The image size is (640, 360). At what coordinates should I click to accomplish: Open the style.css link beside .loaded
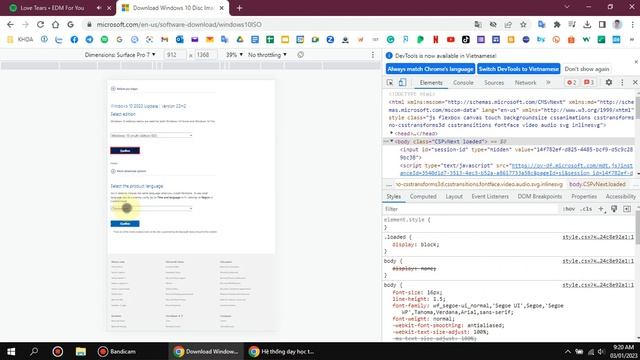598,237
